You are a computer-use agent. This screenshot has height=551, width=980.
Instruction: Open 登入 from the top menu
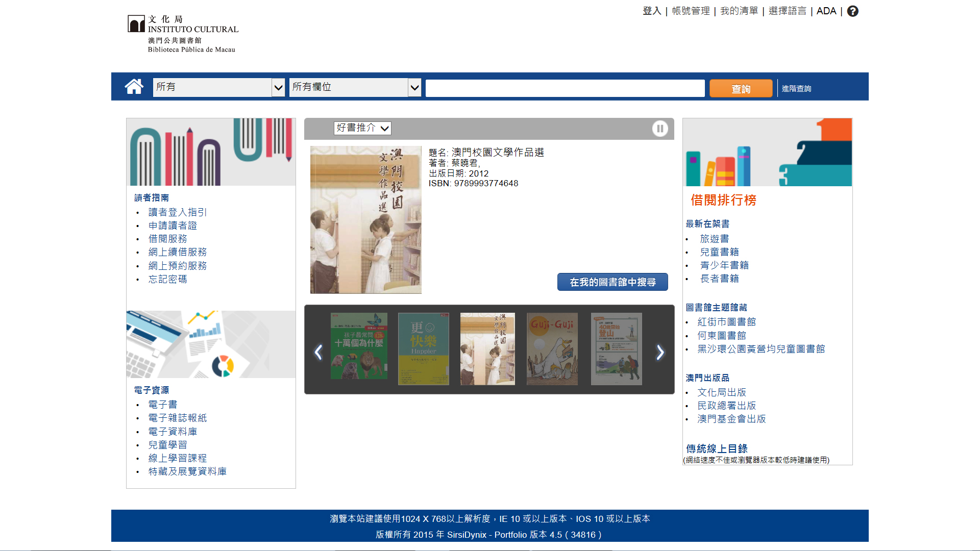click(652, 11)
